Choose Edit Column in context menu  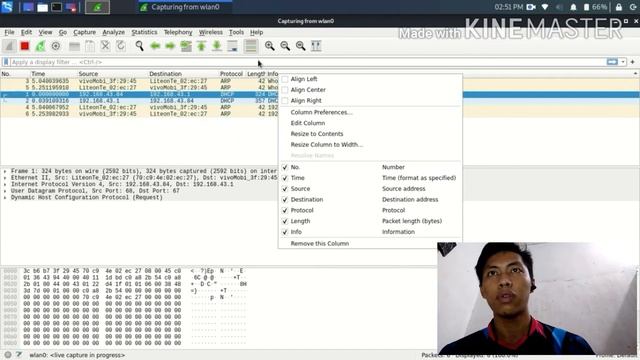point(308,123)
